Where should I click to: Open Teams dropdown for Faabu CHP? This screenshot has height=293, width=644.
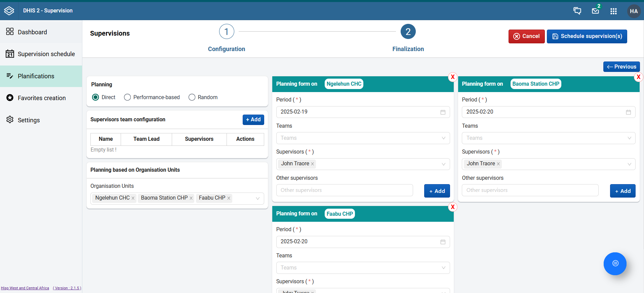pyautogui.click(x=363, y=268)
